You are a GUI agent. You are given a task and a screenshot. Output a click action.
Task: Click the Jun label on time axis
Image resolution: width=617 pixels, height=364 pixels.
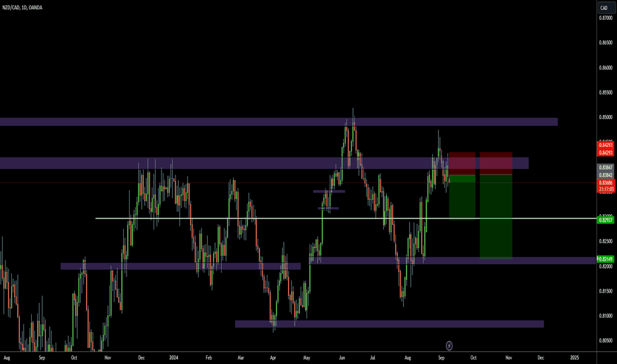[x=342, y=357]
